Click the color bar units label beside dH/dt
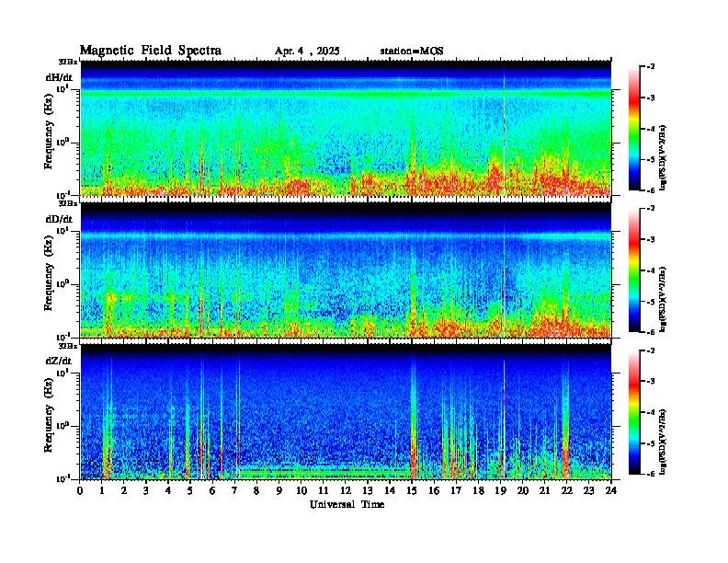The width and height of the screenshot is (728, 563). point(664,157)
